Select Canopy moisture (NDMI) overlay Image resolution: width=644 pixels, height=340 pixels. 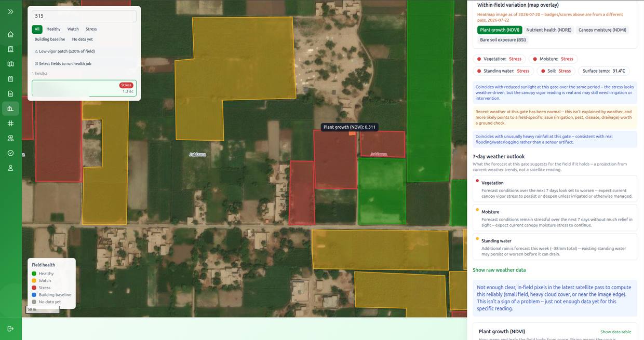click(602, 30)
